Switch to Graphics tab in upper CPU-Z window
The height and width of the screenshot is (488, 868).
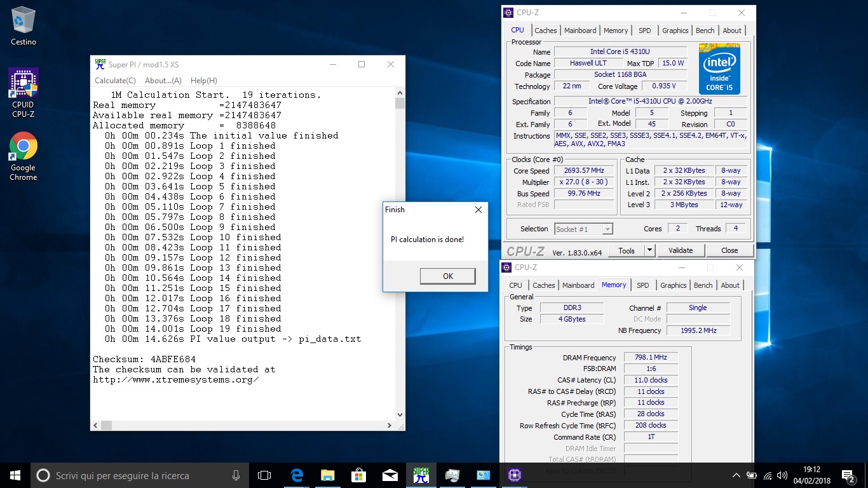point(675,30)
